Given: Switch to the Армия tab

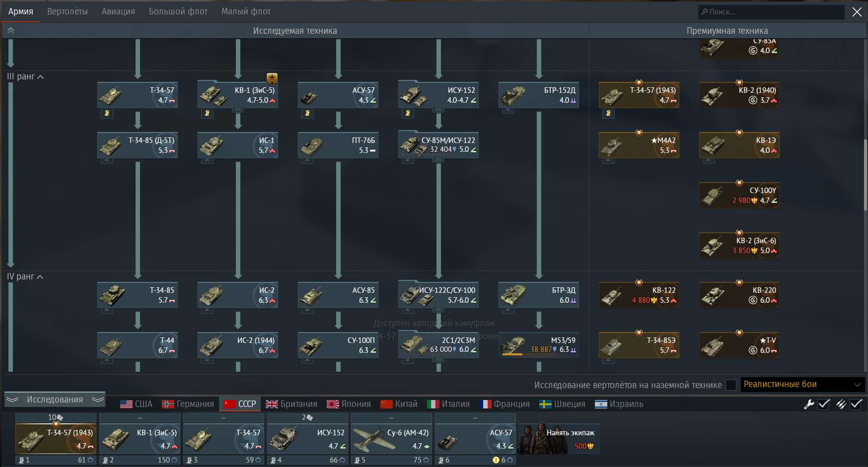Looking at the screenshot, I should click(x=21, y=11).
